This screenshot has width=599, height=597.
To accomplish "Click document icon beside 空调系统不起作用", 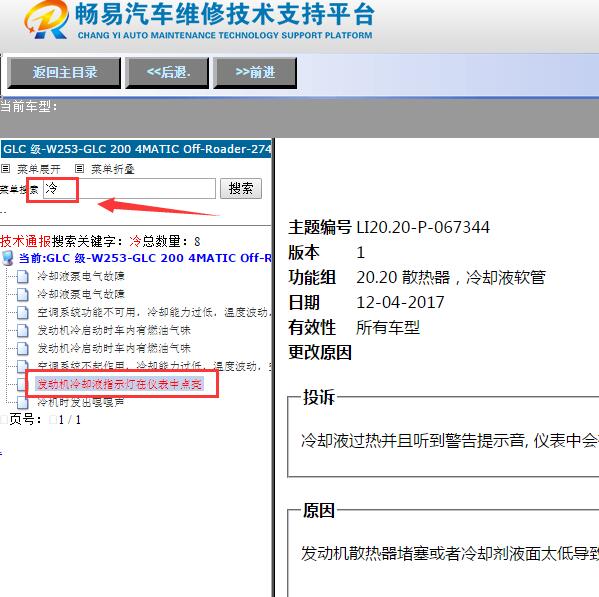I will (x=23, y=366).
